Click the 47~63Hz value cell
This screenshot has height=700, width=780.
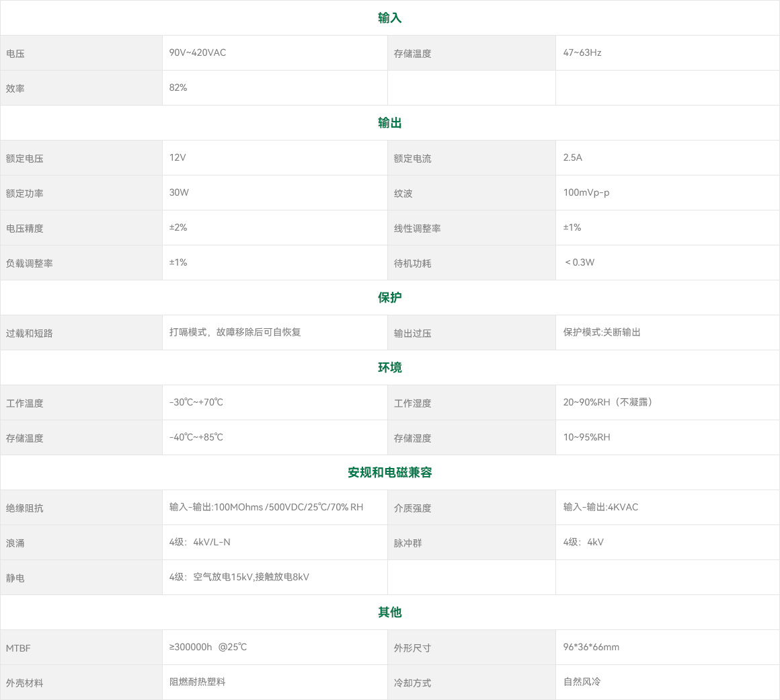(x=582, y=52)
